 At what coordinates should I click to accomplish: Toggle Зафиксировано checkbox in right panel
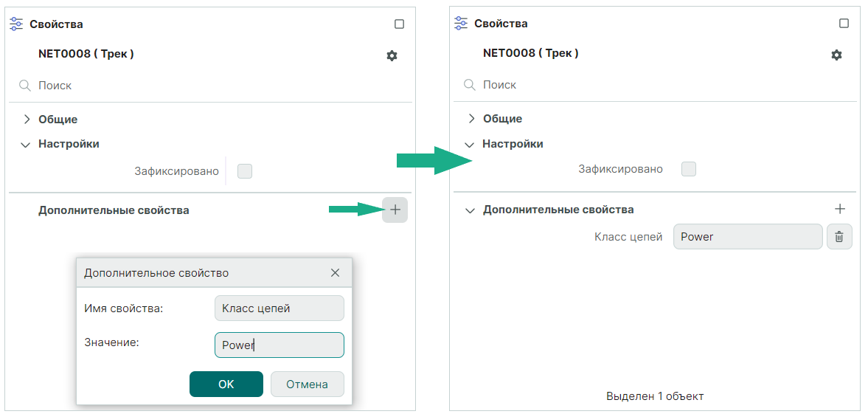point(689,169)
